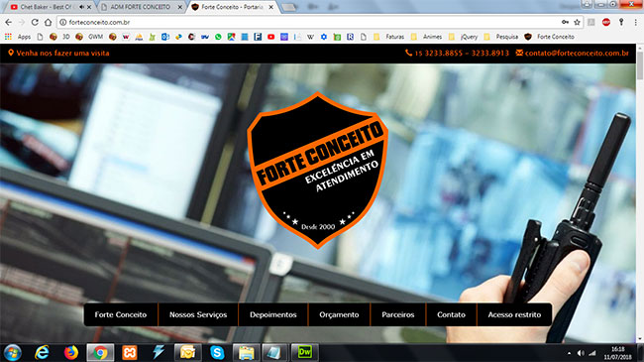Click the page's vertical scrollbar thumb
The width and height of the screenshot is (644, 362).
click(x=640, y=66)
